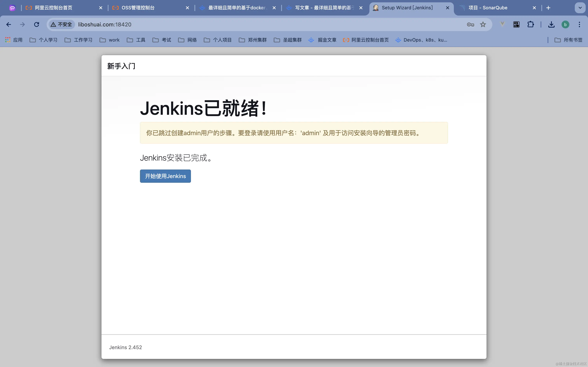Image resolution: width=588 pixels, height=367 pixels.
Task: Open the Chrome three-dot menu
Action: point(579,24)
